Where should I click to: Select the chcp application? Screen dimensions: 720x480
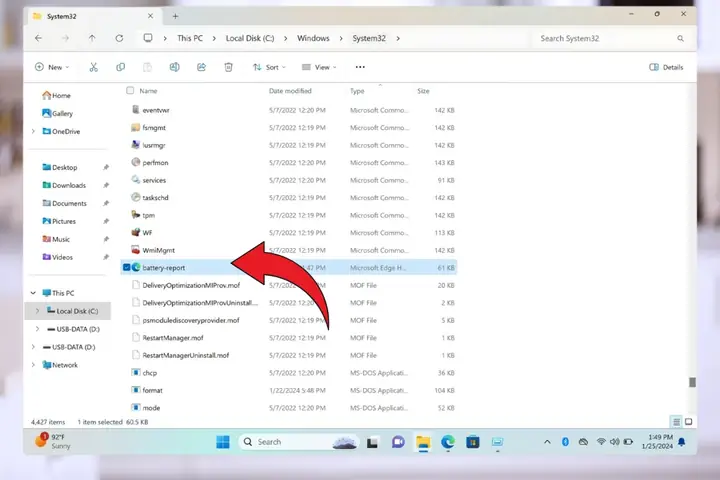pos(149,373)
